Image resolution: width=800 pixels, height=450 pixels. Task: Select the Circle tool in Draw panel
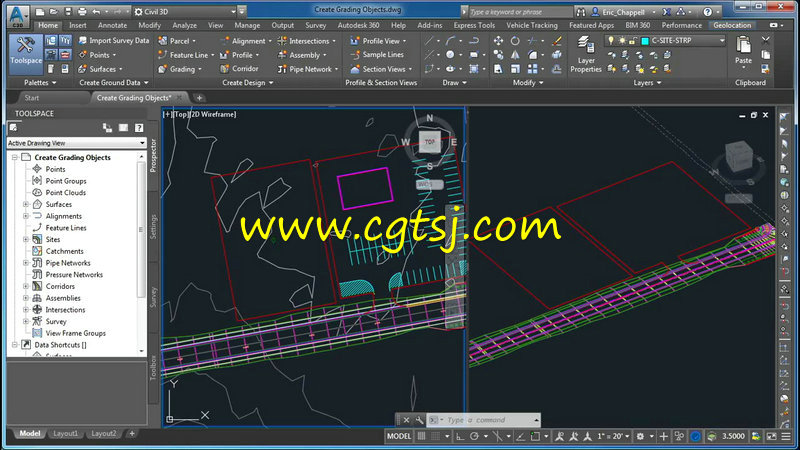450,55
